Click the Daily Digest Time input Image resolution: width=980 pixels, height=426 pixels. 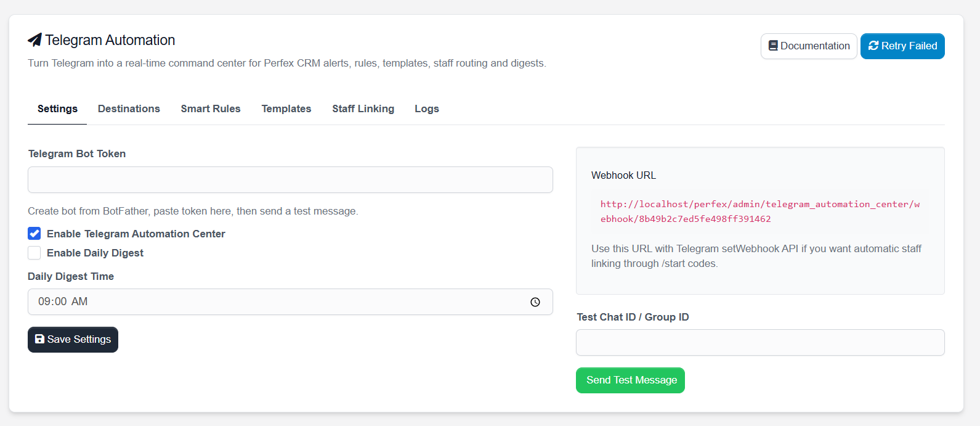(290, 302)
